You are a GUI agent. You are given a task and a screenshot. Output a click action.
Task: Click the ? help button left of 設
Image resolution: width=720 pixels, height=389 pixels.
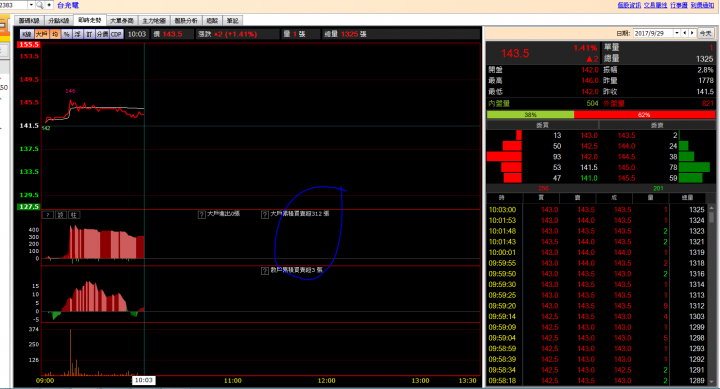48,215
